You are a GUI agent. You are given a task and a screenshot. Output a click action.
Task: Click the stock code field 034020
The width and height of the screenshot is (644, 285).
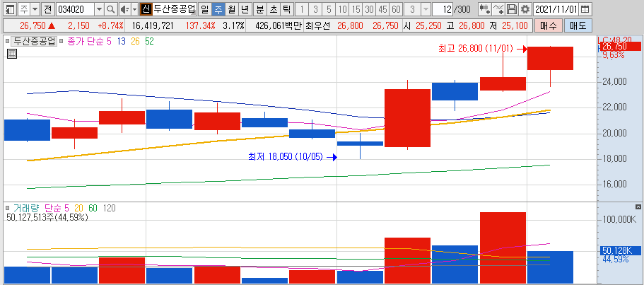75,8
